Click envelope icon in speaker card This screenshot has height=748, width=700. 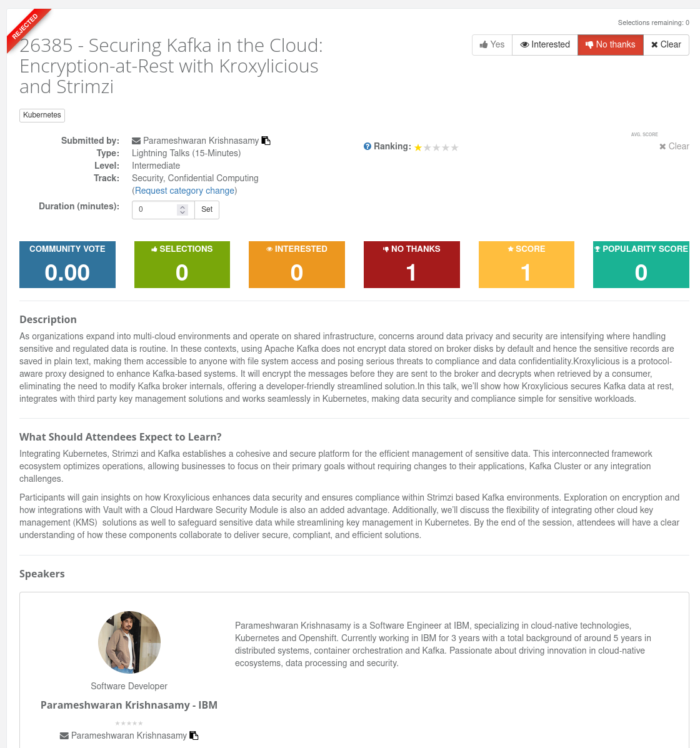pyautogui.click(x=64, y=736)
